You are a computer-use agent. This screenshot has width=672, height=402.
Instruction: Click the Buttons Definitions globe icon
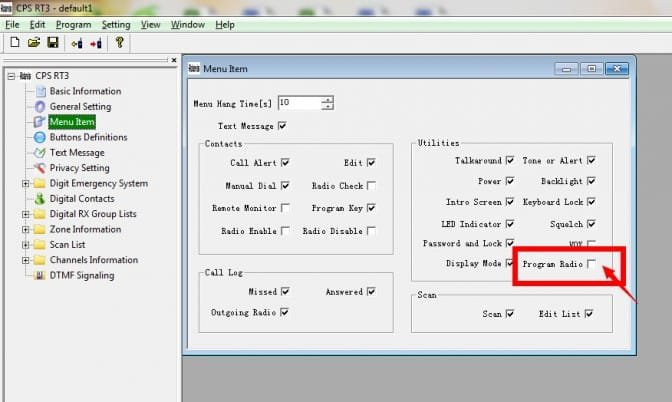(40, 137)
